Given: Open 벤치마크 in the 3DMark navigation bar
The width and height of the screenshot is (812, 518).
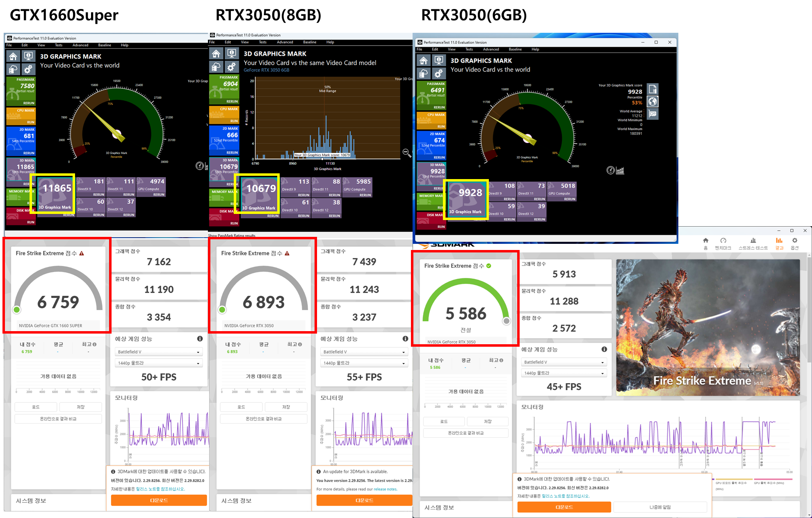Looking at the screenshot, I should tap(723, 243).
